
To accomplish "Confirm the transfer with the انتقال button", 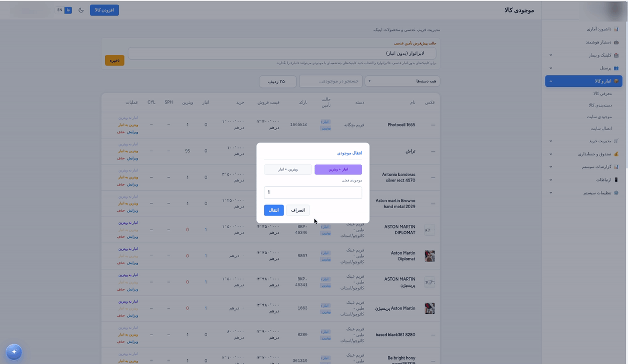I will (274, 210).
